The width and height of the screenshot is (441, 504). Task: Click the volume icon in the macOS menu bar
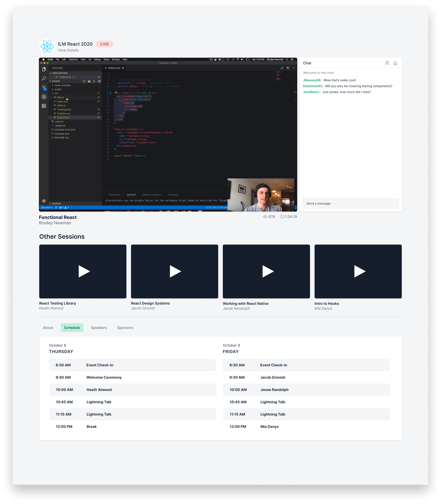(242, 59)
